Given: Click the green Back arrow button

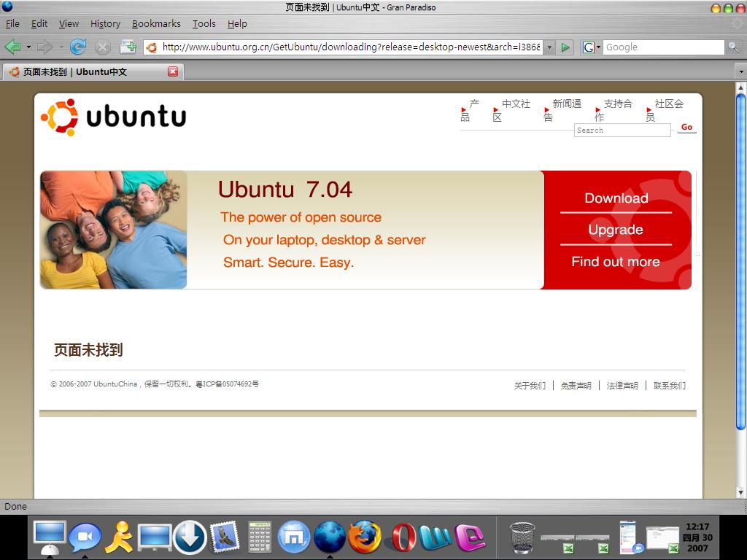Looking at the screenshot, I should click(x=13, y=47).
